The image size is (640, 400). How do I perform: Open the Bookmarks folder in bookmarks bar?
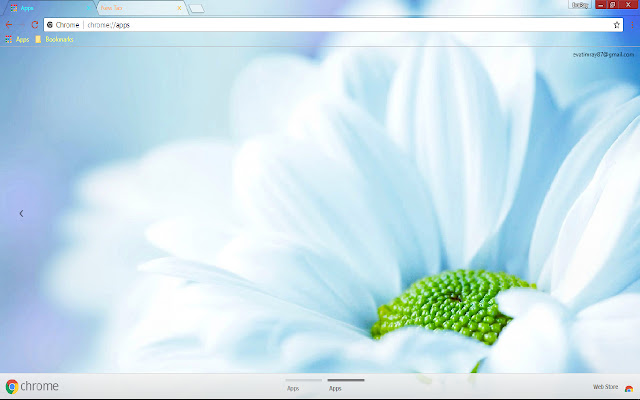(x=54, y=39)
